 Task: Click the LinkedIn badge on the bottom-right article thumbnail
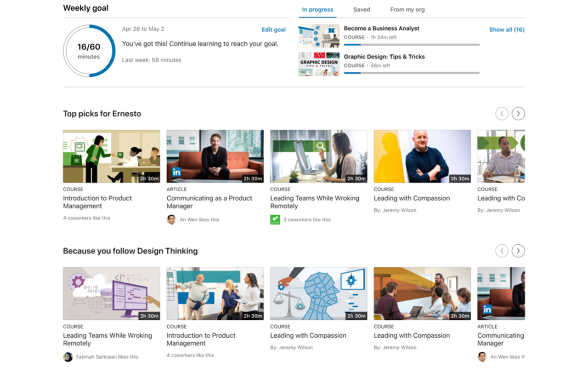[x=487, y=310]
